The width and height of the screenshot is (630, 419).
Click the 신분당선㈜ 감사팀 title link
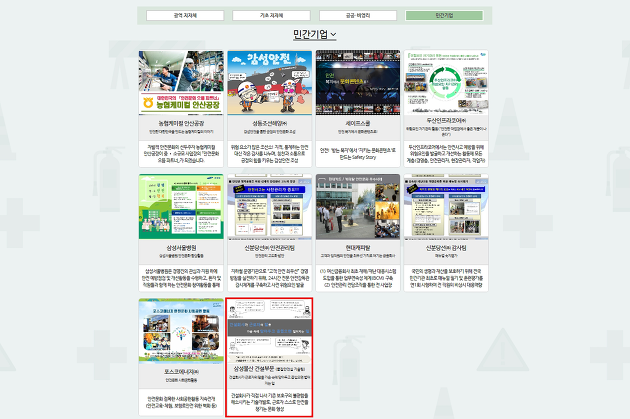coord(446,248)
